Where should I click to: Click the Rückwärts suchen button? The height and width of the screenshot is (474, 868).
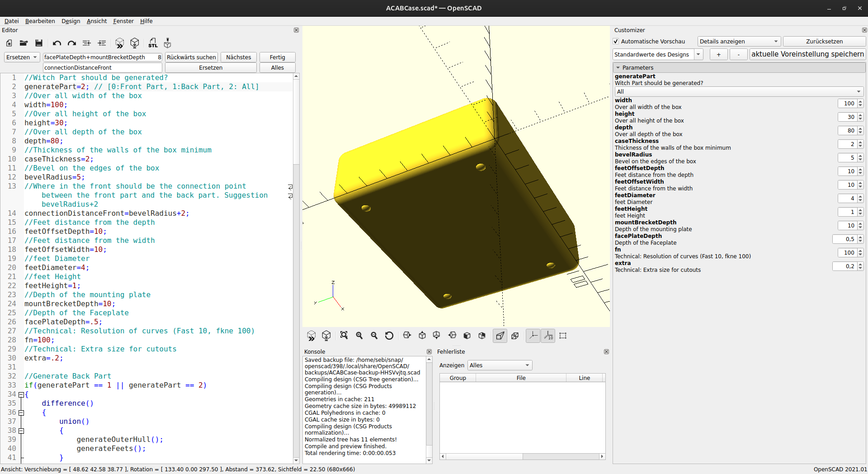191,57
